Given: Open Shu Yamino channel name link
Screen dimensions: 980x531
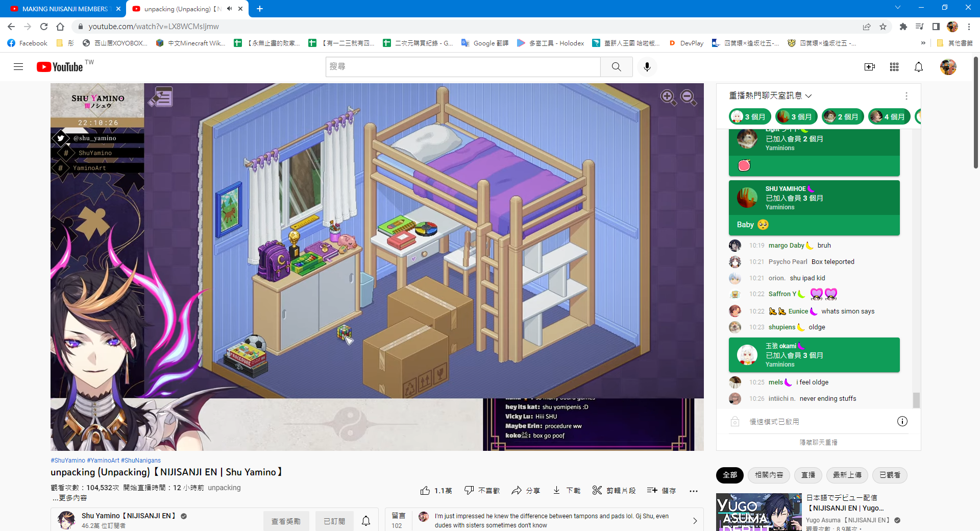Looking at the screenshot, I should (129, 516).
